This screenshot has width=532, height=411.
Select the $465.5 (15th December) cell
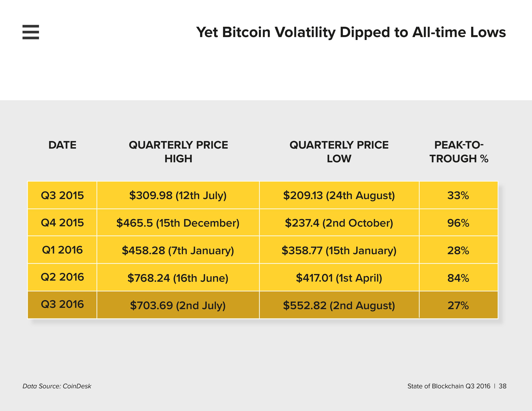178,223
